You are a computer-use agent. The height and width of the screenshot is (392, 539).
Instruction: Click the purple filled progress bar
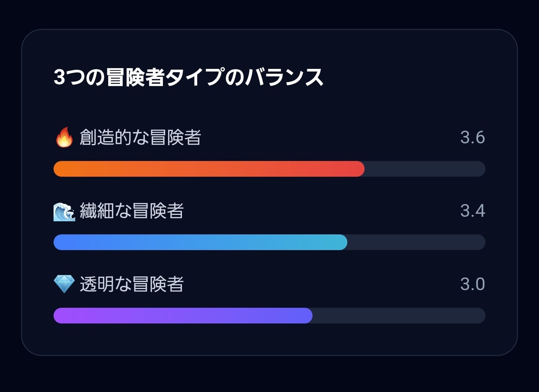pos(183,316)
